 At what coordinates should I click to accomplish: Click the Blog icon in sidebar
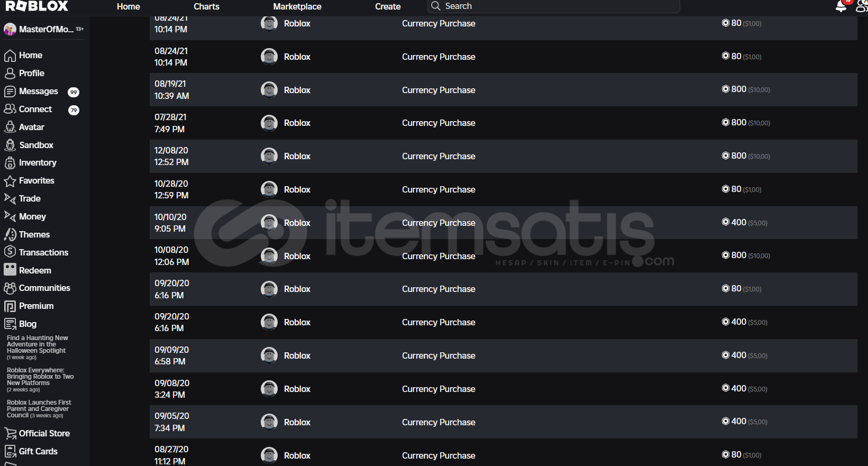click(x=10, y=324)
